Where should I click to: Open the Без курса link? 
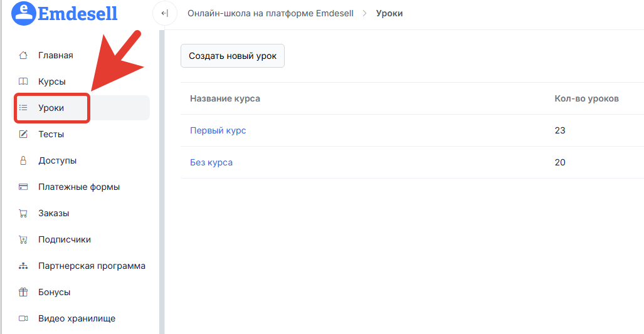tap(211, 162)
